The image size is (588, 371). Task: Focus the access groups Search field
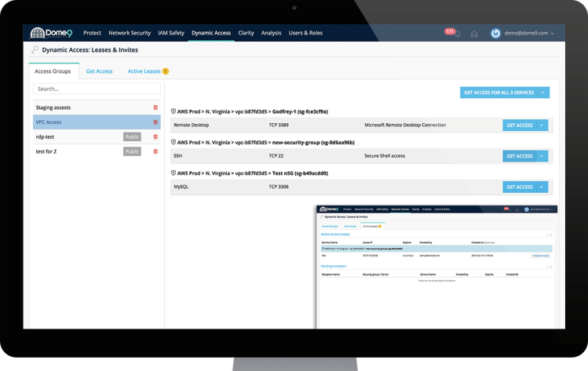(x=97, y=89)
